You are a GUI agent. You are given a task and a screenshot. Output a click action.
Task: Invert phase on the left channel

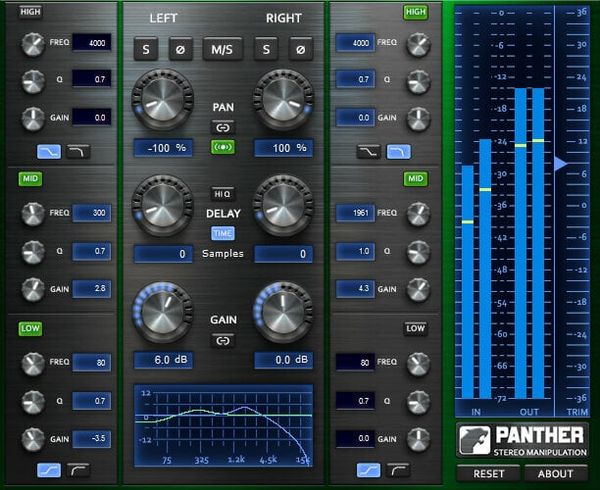(x=182, y=49)
